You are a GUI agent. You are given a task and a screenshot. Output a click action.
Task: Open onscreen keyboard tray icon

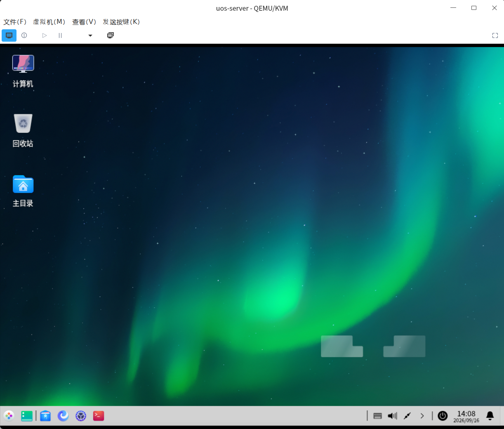point(377,416)
